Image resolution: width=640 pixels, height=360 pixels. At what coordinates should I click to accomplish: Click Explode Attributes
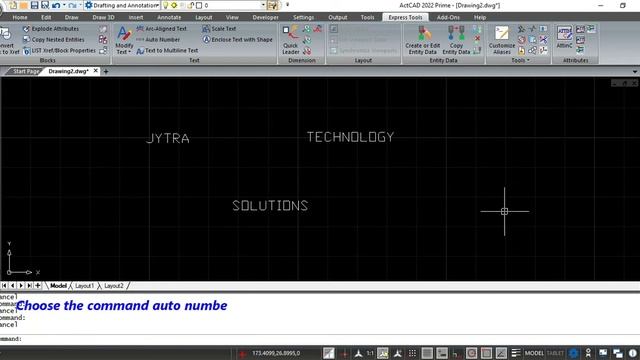(51, 29)
